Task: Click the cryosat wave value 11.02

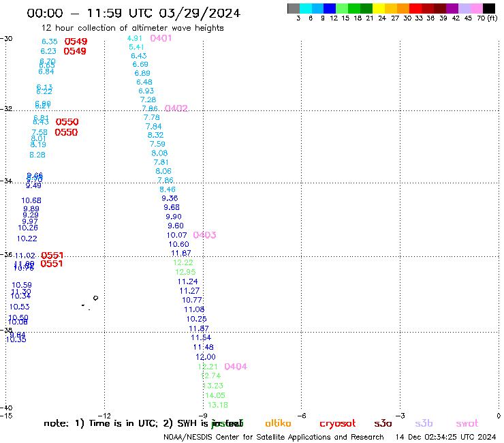Action: [25, 256]
